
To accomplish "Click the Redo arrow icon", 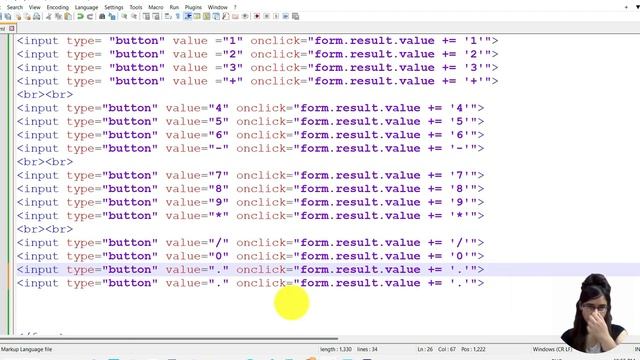I will (90, 16).
